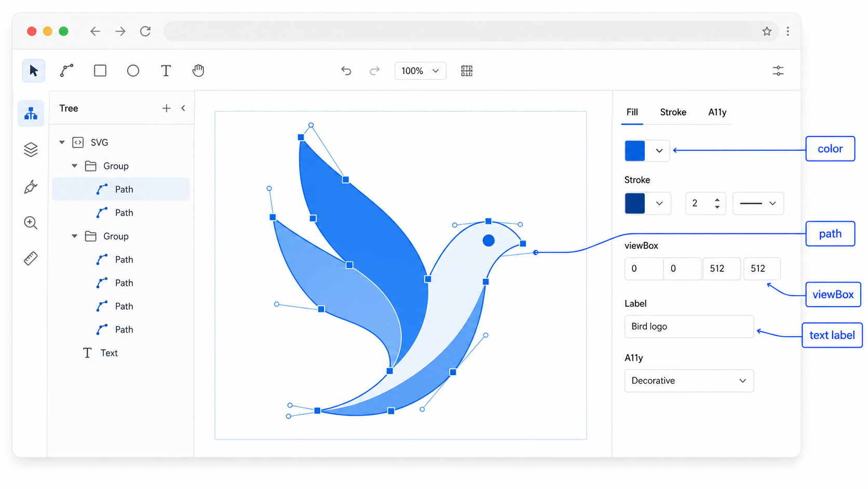Collapse the Tree panel chevron
The height and width of the screenshot is (489, 868).
point(183,108)
